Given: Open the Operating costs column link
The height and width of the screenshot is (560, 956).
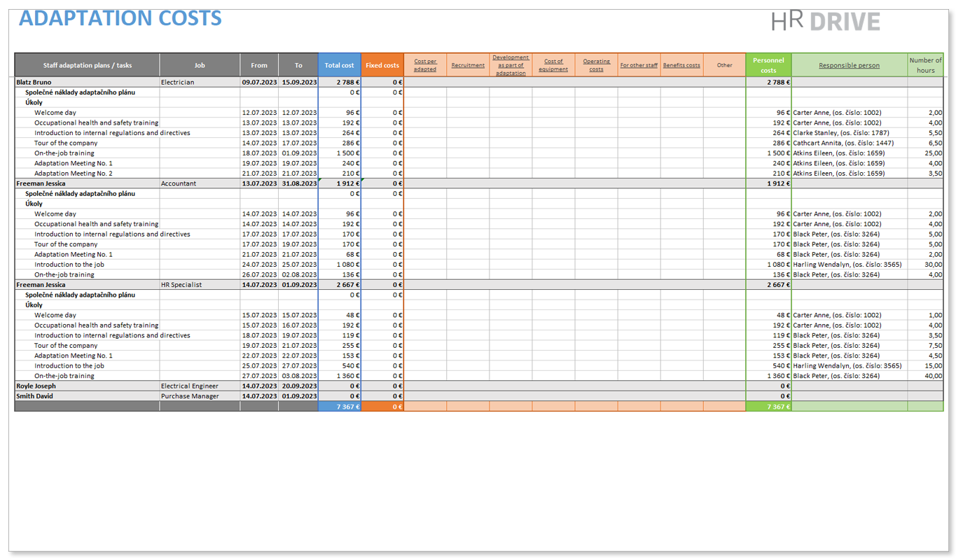Looking at the screenshot, I should click(x=596, y=64).
